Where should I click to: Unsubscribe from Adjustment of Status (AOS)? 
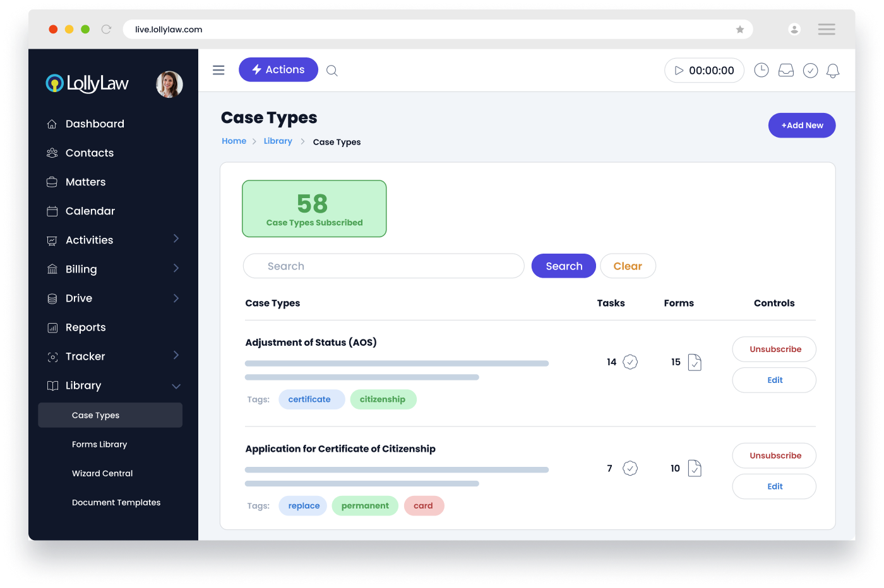[x=774, y=349]
